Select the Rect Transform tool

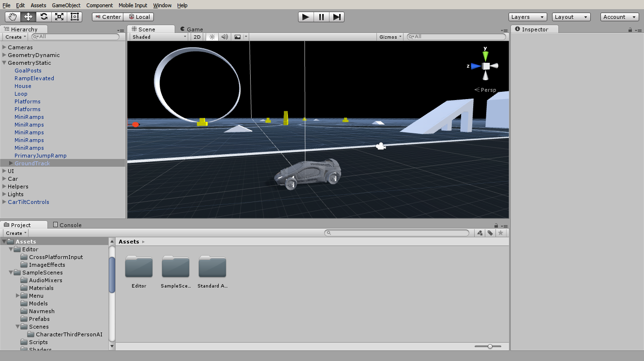click(75, 17)
